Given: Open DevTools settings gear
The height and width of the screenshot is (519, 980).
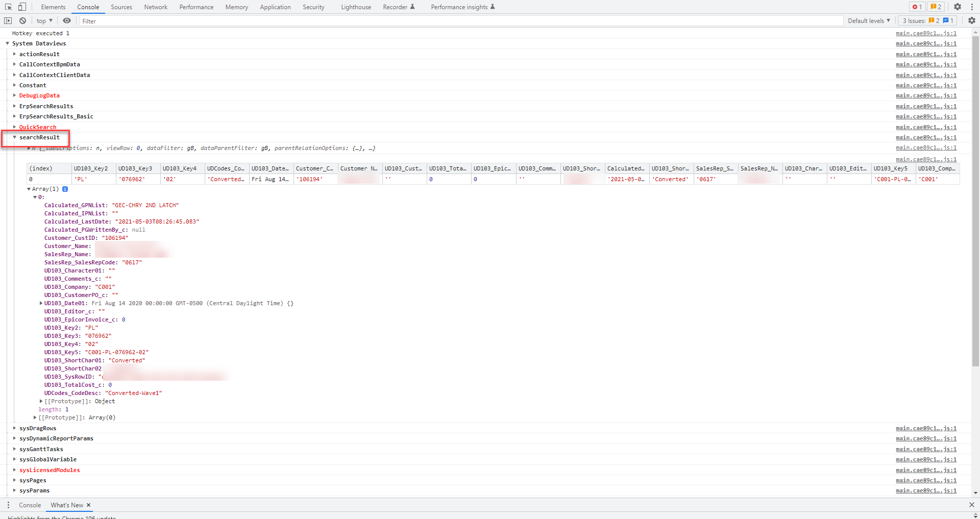Looking at the screenshot, I should click(958, 7).
